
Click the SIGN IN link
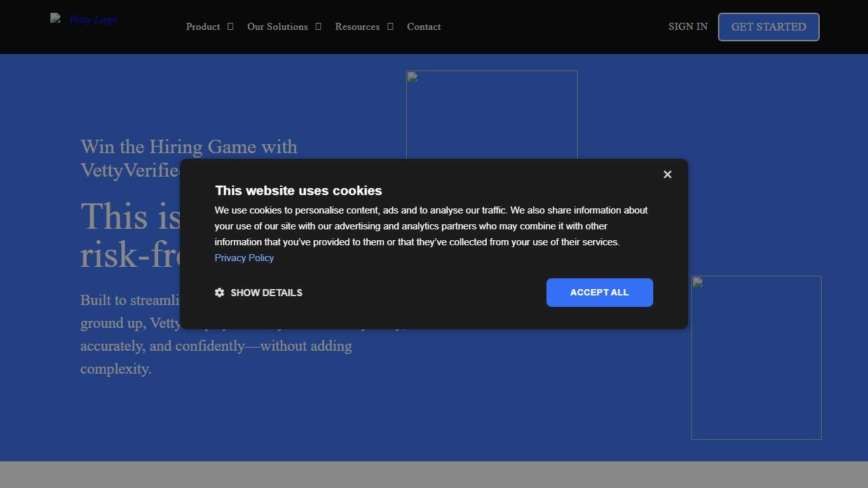(688, 27)
